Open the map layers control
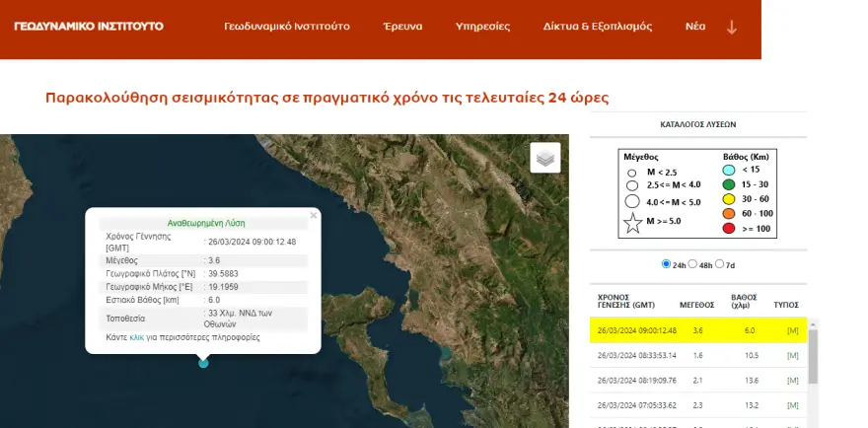 (544, 158)
